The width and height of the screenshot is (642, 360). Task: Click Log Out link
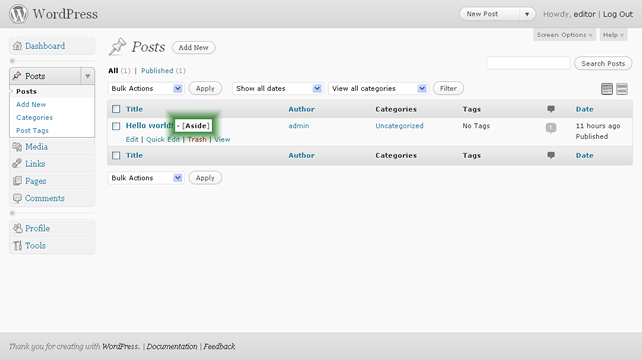[x=618, y=14]
